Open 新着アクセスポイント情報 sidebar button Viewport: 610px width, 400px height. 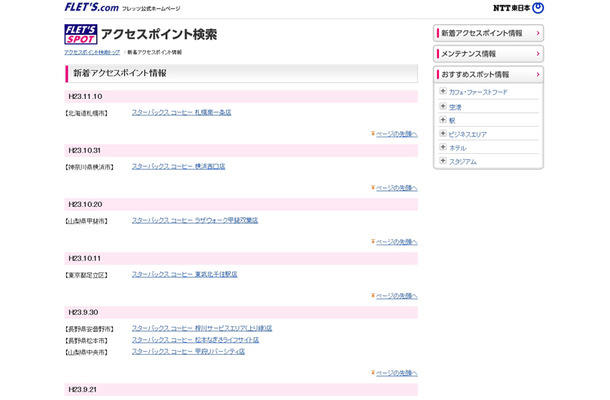[488, 33]
